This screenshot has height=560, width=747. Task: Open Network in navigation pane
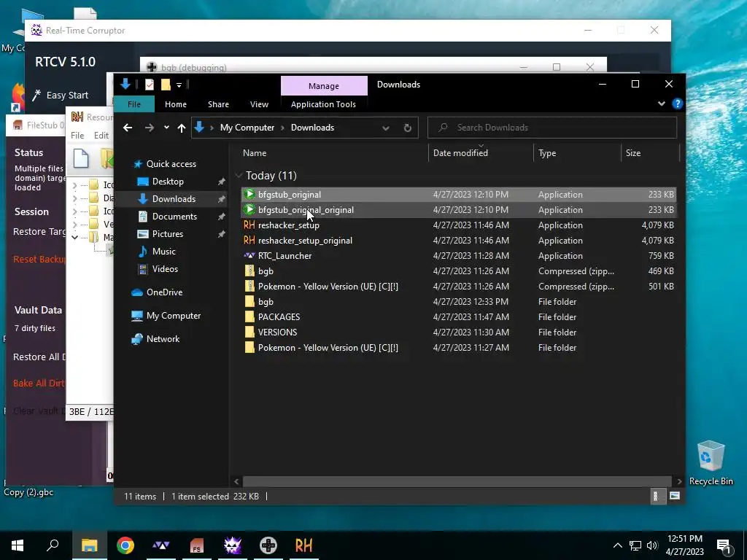pyautogui.click(x=156, y=339)
